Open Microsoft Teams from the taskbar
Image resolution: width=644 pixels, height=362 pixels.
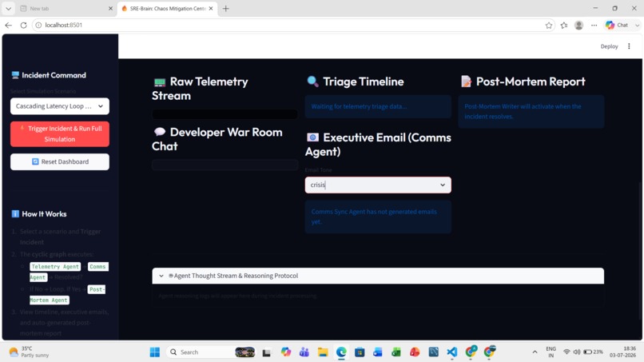[x=304, y=352]
